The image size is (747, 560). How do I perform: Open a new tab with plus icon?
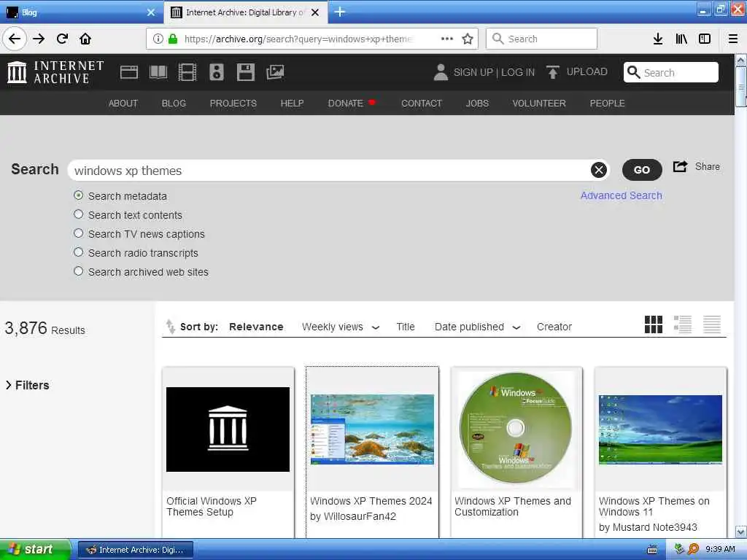pos(340,12)
